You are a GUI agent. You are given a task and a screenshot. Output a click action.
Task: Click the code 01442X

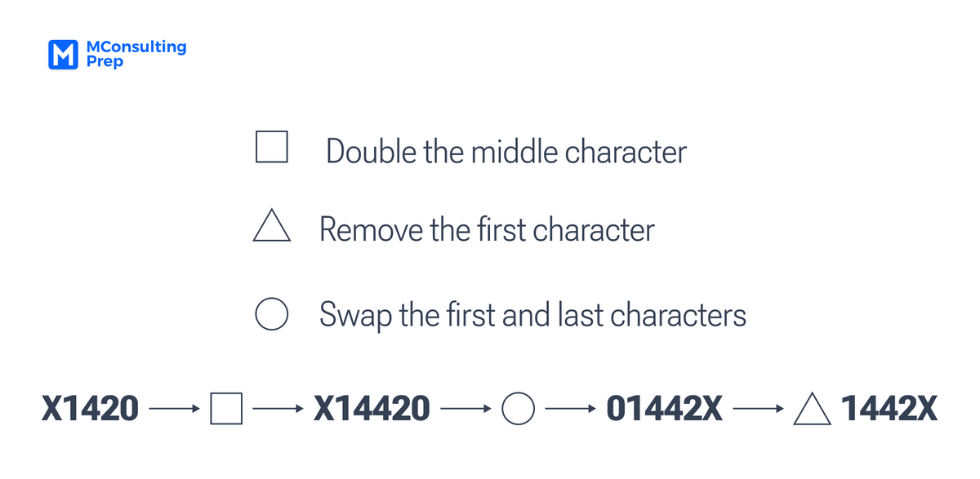(665, 408)
